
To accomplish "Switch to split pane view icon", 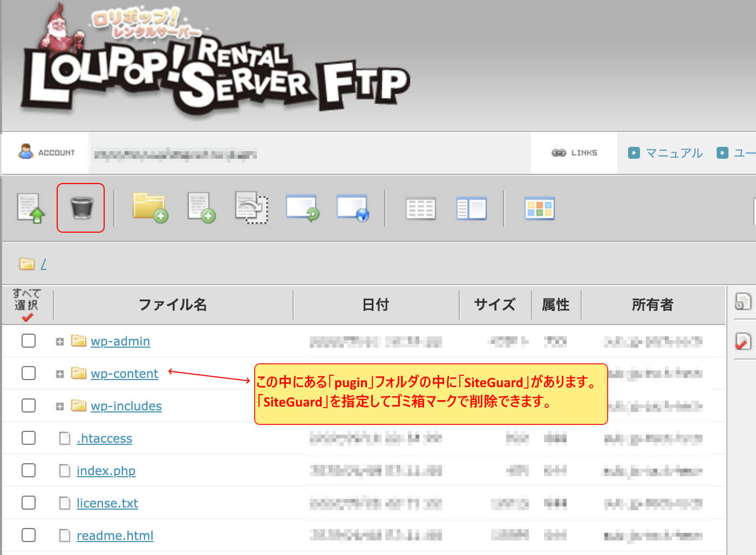I will coord(471,209).
